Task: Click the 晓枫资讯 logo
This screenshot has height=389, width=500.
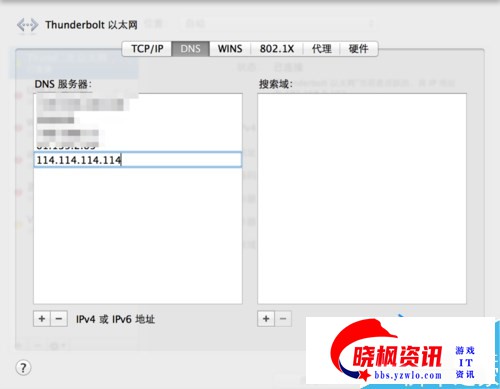Action: [x=397, y=357]
